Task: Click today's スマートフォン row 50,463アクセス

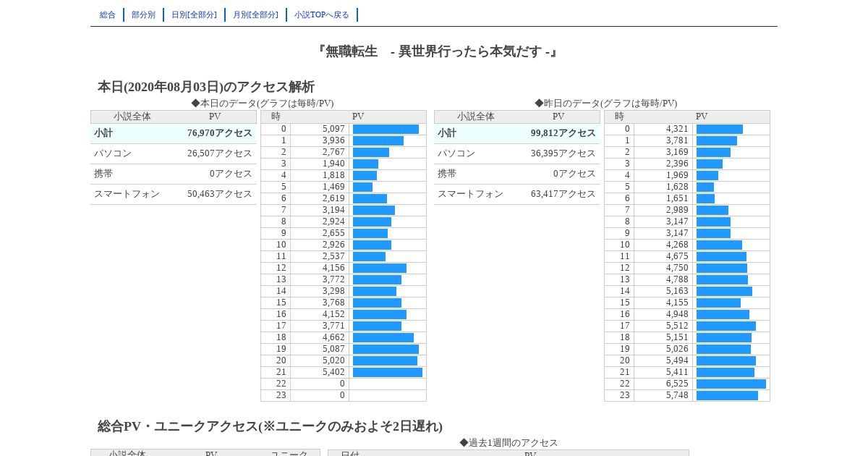Action: [174, 195]
